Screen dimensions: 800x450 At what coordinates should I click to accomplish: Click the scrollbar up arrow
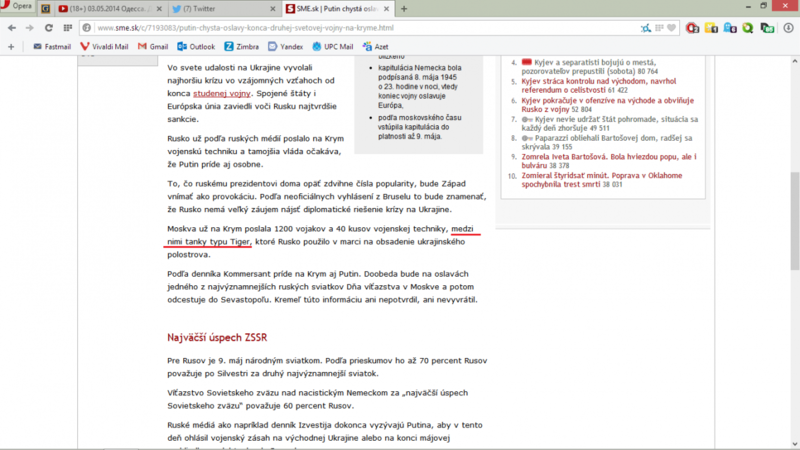[795, 61]
